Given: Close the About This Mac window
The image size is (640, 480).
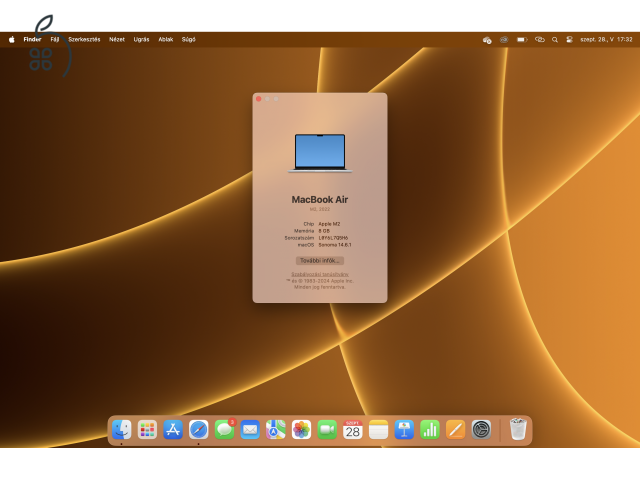Looking at the screenshot, I should tap(258, 99).
